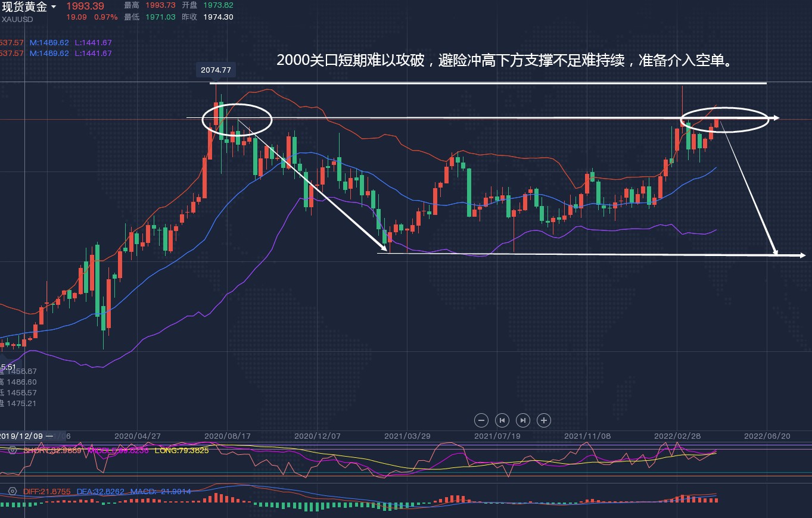Screen dimensions: 812x518
Task: Click the zoom out minus icon
Action: click(481, 420)
